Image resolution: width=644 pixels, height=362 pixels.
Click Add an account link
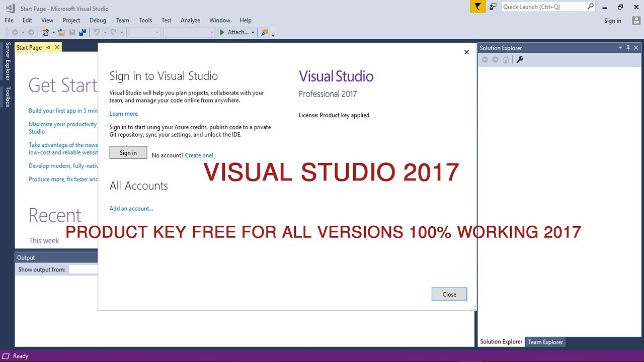pos(131,208)
